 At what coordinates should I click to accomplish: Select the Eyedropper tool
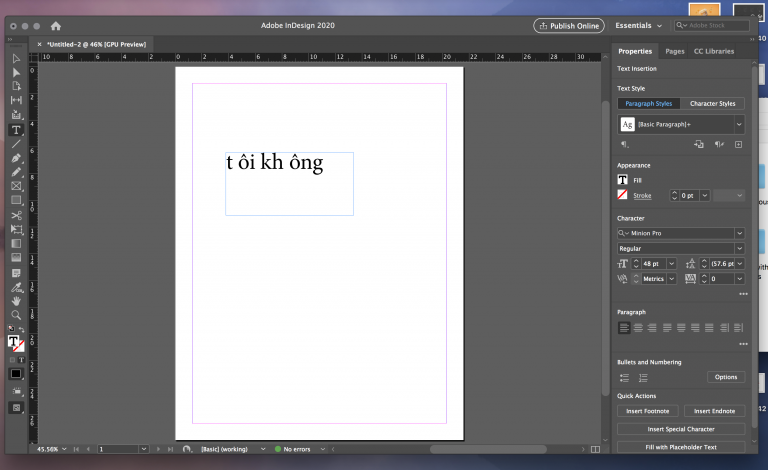[16, 287]
